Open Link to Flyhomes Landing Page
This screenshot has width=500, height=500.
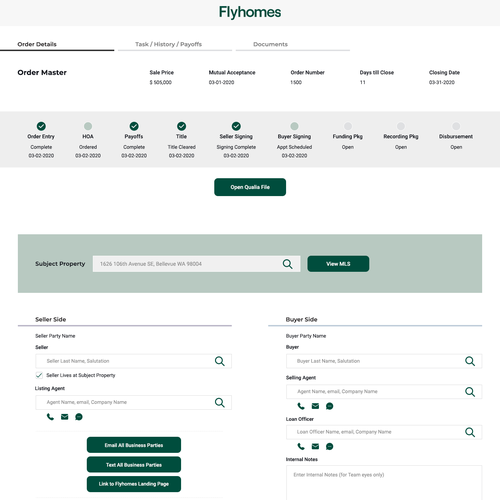pos(134,484)
